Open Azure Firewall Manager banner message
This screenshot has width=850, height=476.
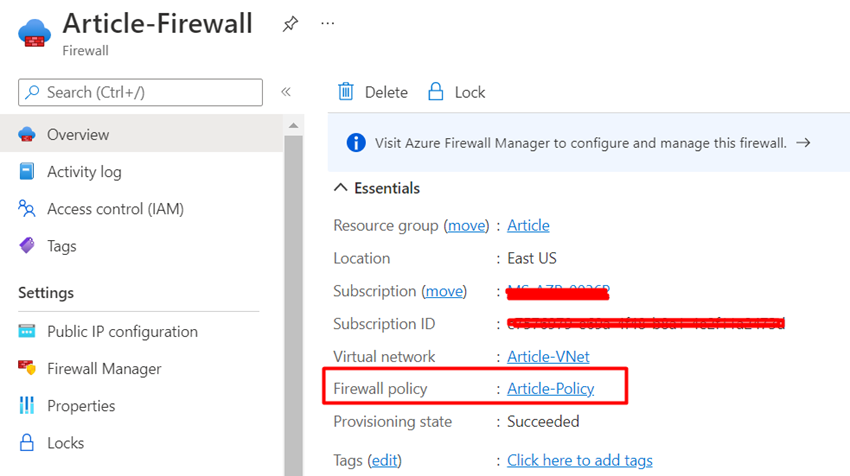coord(581,143)
